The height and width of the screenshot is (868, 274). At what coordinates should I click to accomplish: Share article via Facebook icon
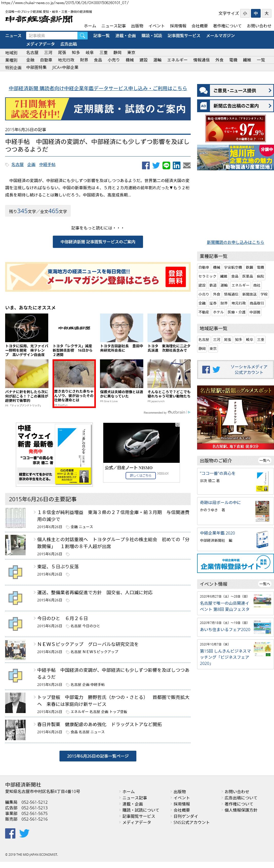point(146,165)
